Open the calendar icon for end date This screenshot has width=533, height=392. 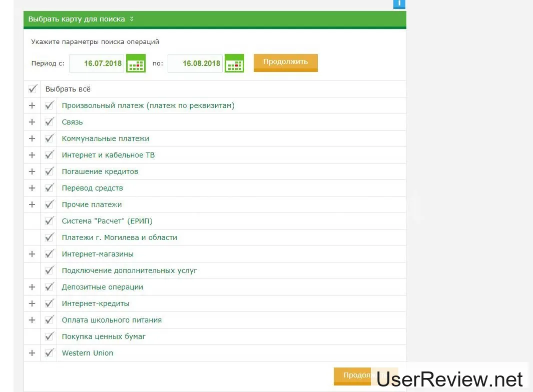click(x=234, y=63)
